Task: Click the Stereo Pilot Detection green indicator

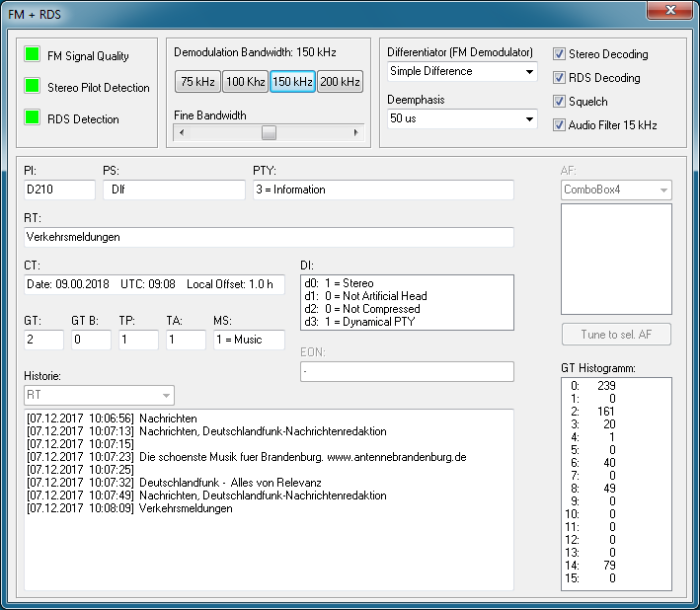Action: click(33, 86)
